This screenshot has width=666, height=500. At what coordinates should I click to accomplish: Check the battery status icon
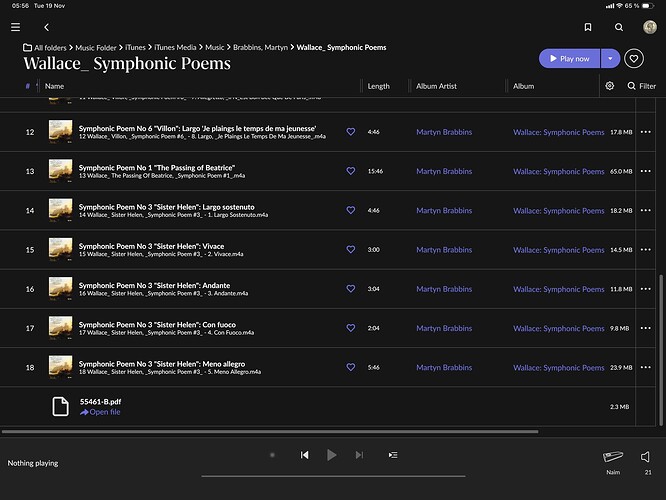click(x=647, y=6)
